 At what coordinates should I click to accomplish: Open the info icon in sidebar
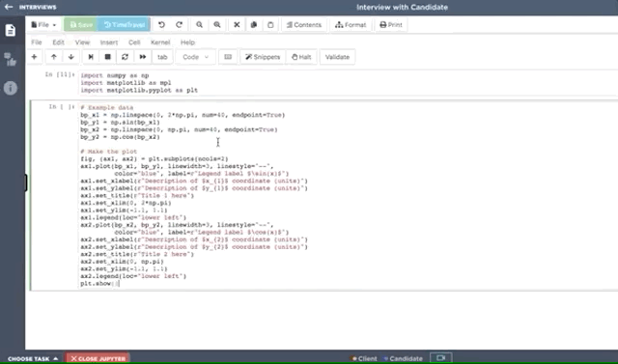coord(11,88)
